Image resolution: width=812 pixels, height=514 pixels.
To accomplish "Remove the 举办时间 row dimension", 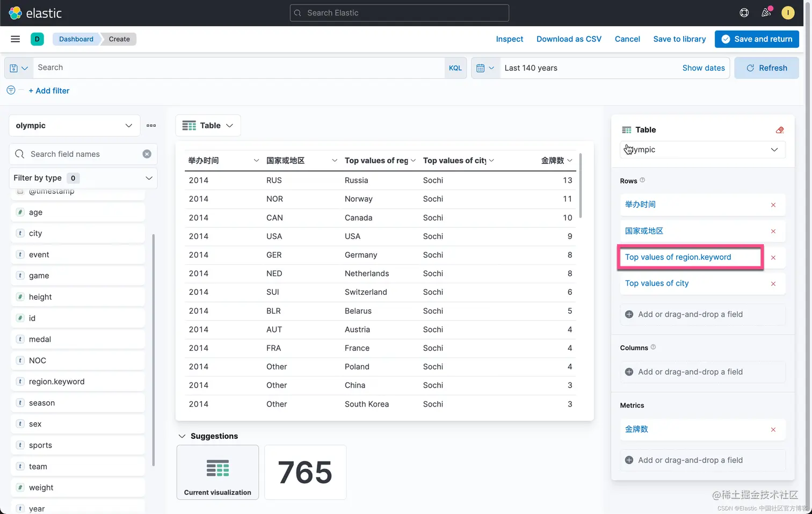I will pyautogui.click(x=773, y=205).
